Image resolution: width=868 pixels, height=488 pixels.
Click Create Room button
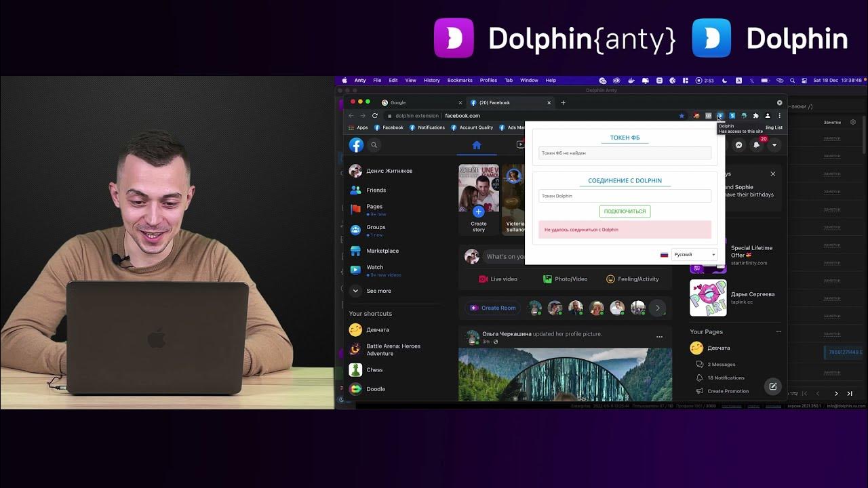(493, 308)
